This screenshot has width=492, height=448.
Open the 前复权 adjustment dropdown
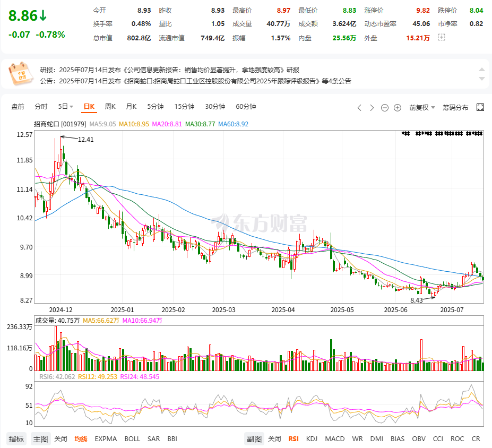[422, 108]
